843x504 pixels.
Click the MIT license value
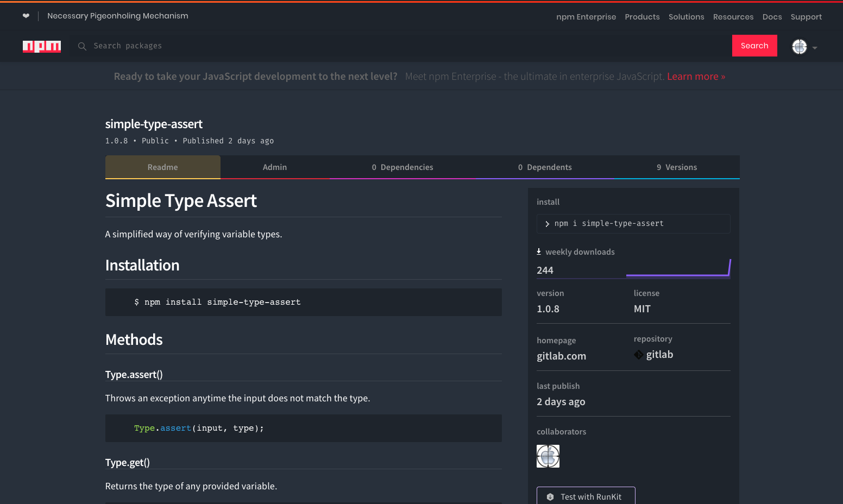click(642, 309)
